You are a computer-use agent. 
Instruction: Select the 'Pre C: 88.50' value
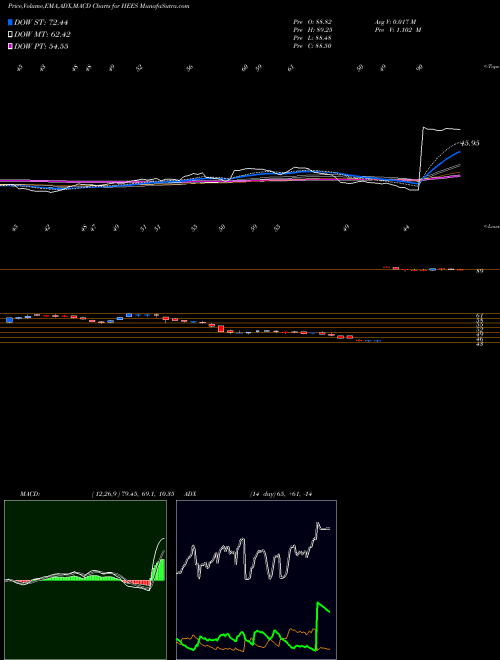point(313,46)
